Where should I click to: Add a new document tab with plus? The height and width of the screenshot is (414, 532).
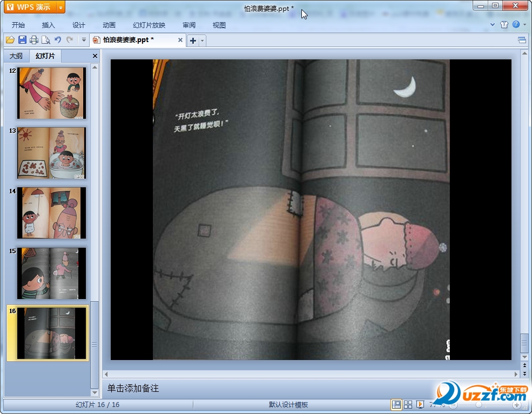(193, 40)
